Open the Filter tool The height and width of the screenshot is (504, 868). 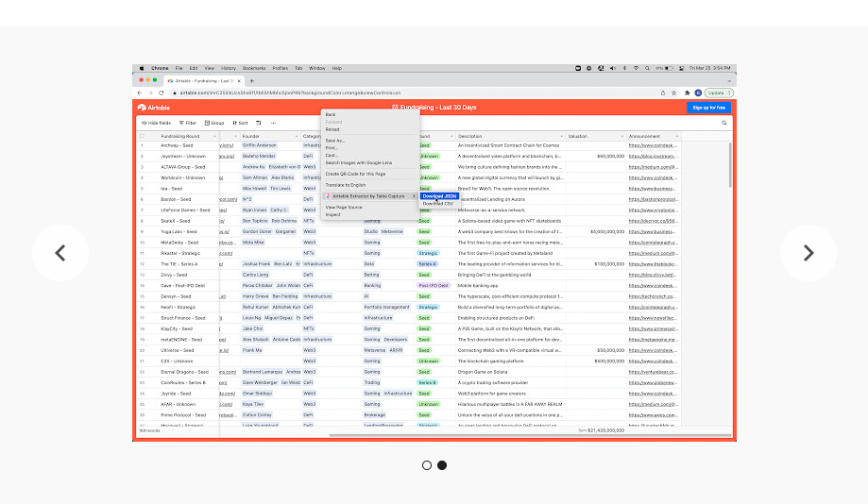coord(187,123)
